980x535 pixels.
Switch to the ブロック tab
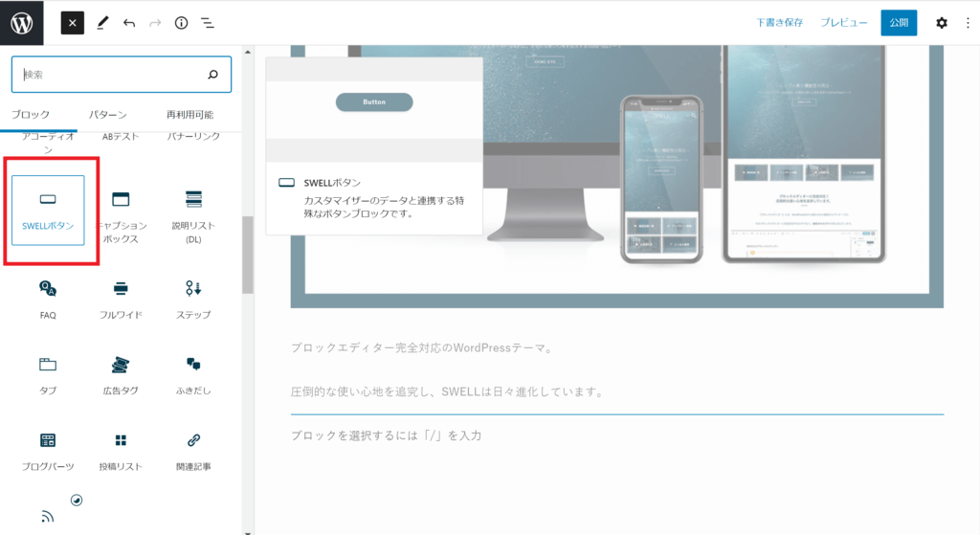pos(31,115)
